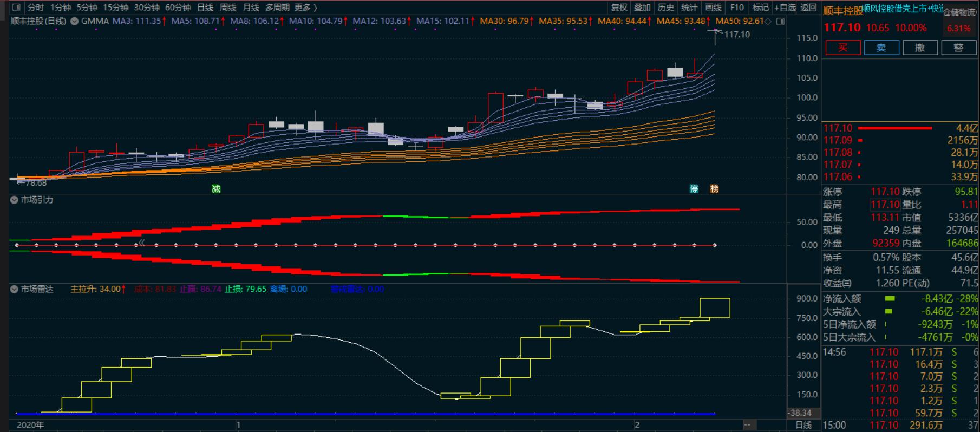Toggle 复权 price adjustment
This screenshot has width=980, height=432.
pyautogui.click(x=619, y=8)
